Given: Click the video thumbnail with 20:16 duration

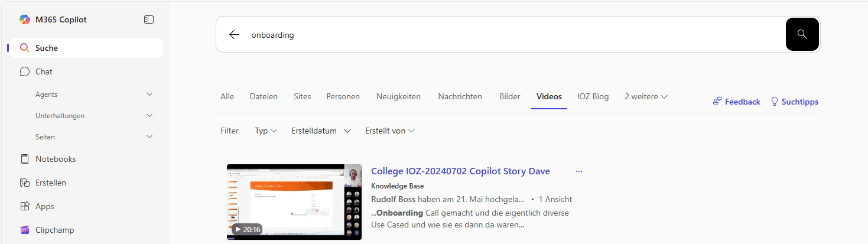Looking at the screenshot, I should (x=294, y=201).
